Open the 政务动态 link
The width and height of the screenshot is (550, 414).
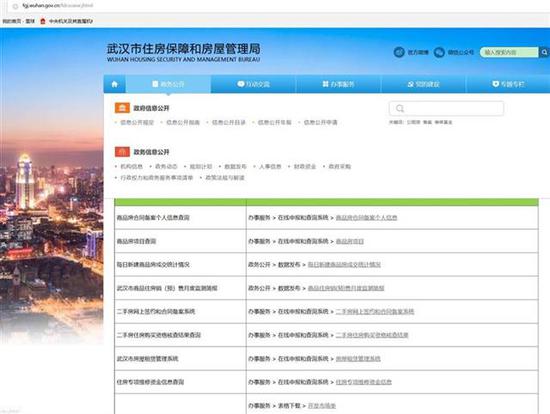point(166,167)
